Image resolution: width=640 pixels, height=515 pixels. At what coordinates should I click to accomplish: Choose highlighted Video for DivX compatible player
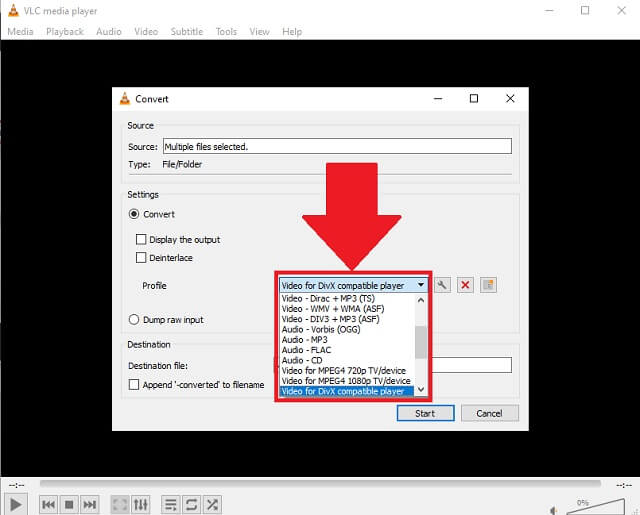click(x=347, y=391)
